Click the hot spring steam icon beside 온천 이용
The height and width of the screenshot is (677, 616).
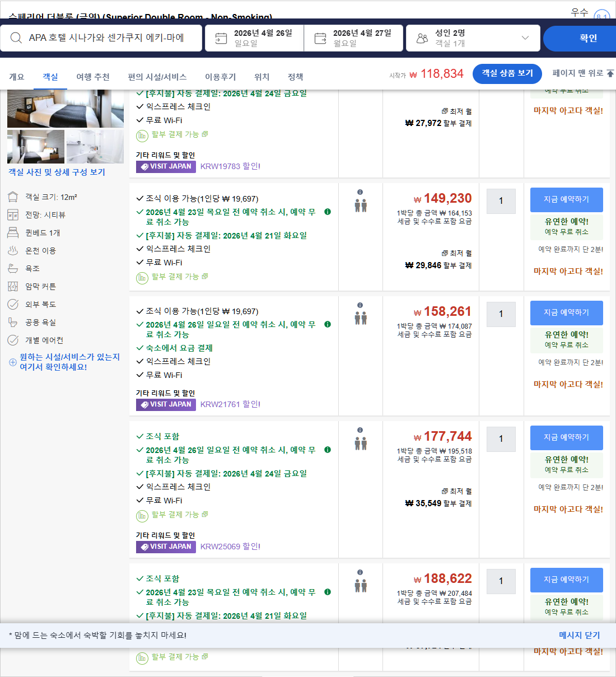pos(12,250)
